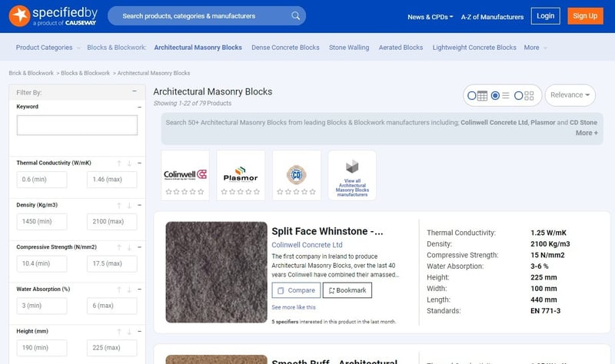The height and width of the screenshot is (364, 615).
Task: Collapse the Water Absorption filter
Action: tap(139, 290)
